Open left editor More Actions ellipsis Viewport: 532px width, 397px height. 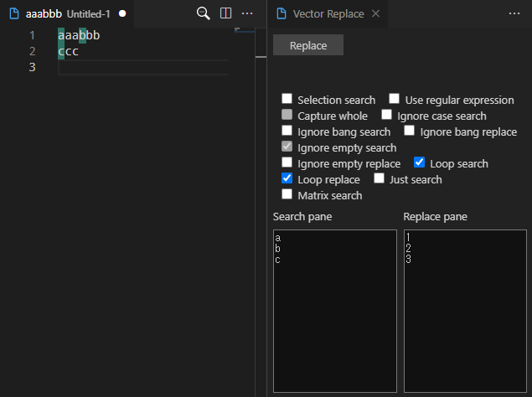(247, 13)
